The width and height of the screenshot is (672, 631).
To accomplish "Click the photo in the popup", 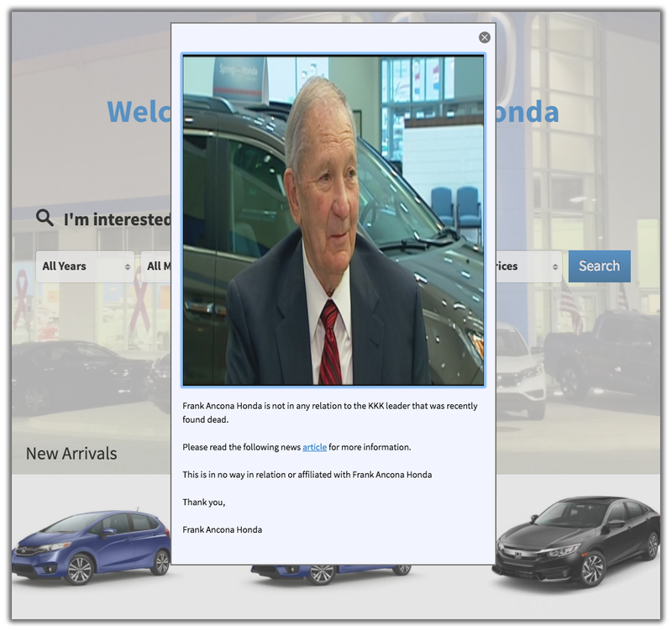I will tap(333, 220).
